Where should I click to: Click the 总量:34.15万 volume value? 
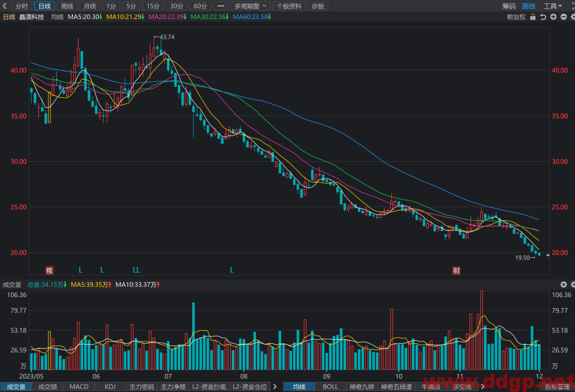[47, 285]
